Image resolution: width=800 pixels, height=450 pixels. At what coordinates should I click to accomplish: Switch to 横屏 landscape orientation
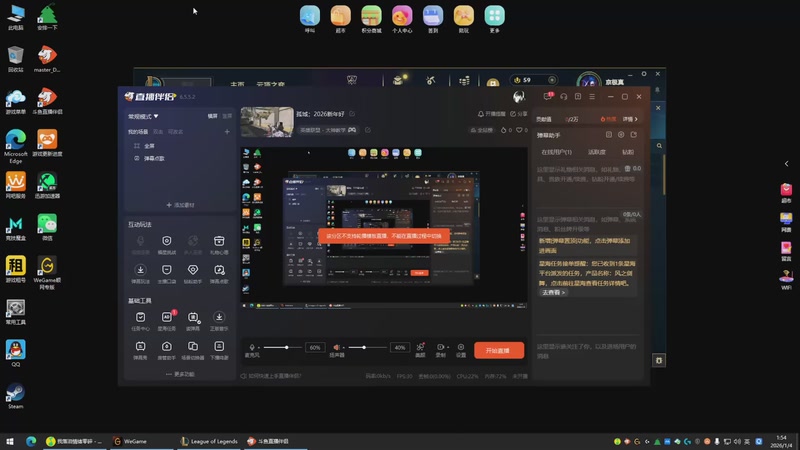coord(212,116)
